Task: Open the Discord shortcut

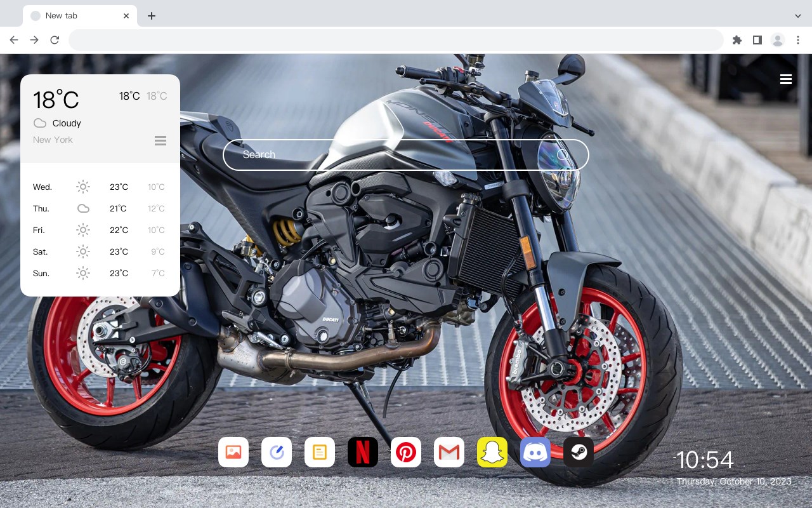Action: [535, 452]
